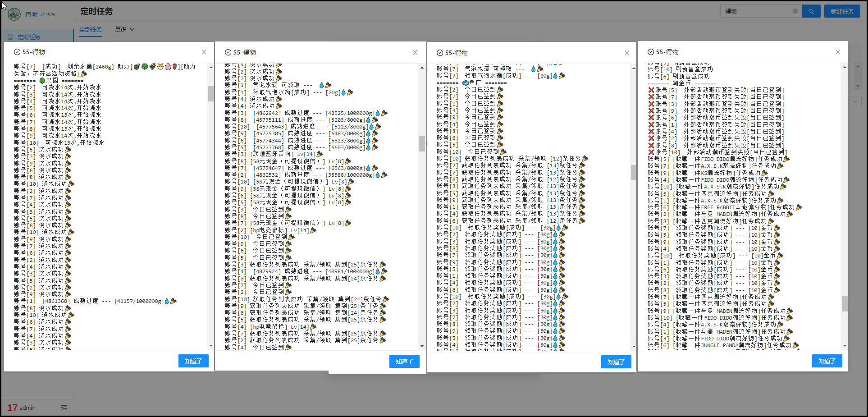The image size is (868, 417).
Task: Click the sidebar collapse icon beside admin
Action: (64, 408)
